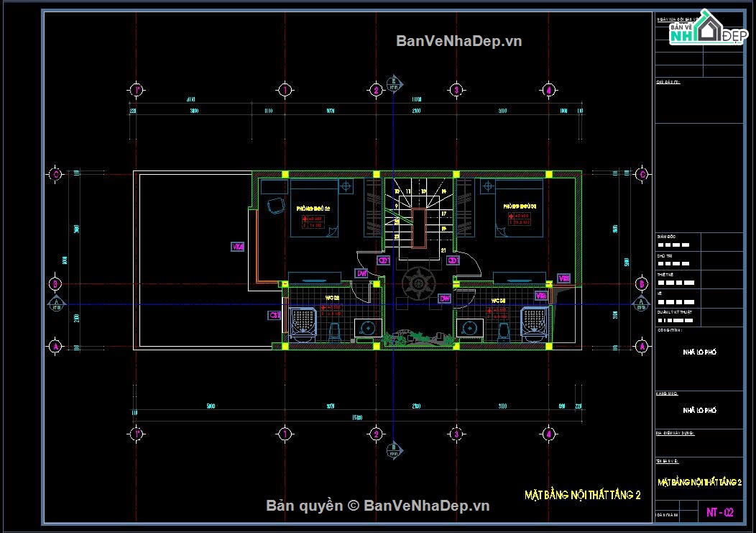Click grid bubble C on the left side
Screen dimensions: 756x533
(55, 174)
